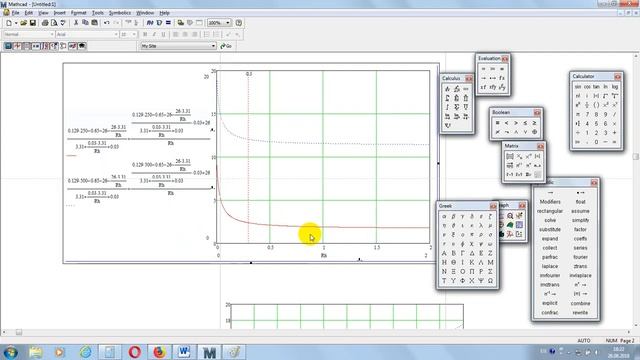The height and width of the screenshot is (360, 640).
Task: Open Mathcad help question mark icon
Action: pos(239,23)
